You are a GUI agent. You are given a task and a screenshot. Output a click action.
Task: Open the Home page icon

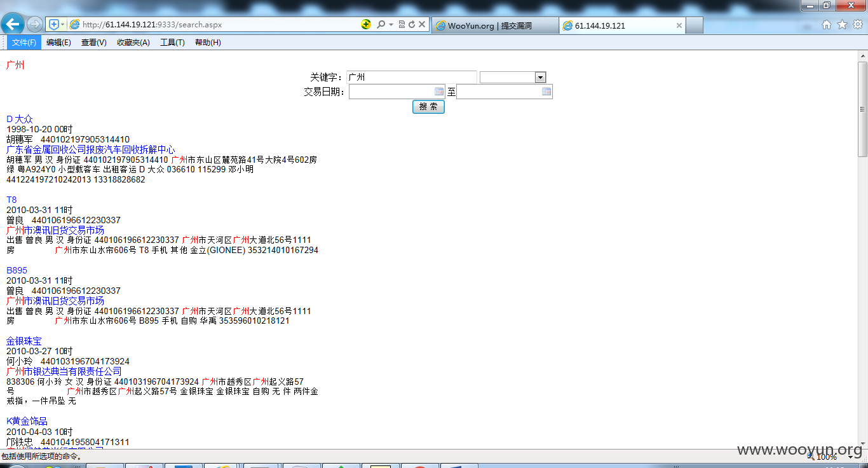(x=827, y=25)
